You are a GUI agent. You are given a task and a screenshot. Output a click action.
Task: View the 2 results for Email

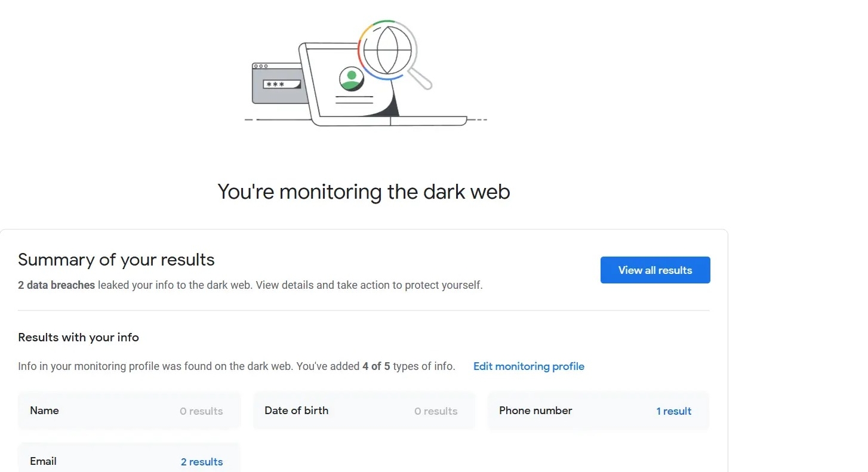(x=202, y=461)
